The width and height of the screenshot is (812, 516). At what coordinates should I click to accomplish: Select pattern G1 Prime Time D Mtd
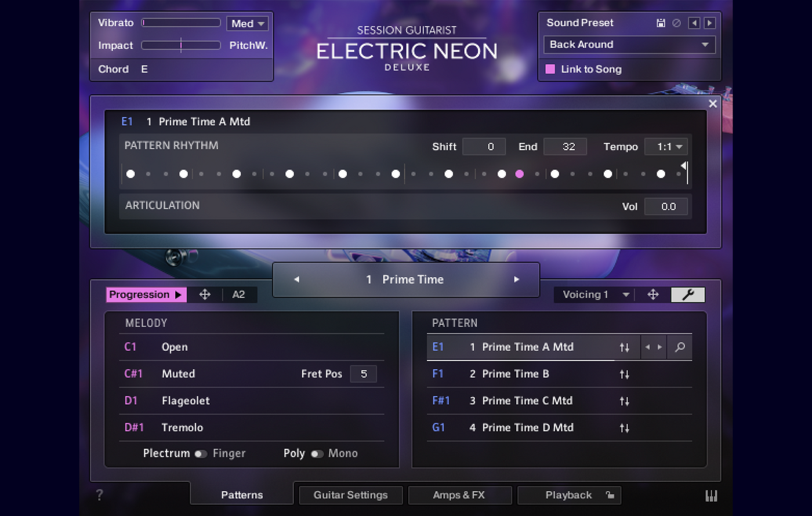coord(559,428)
